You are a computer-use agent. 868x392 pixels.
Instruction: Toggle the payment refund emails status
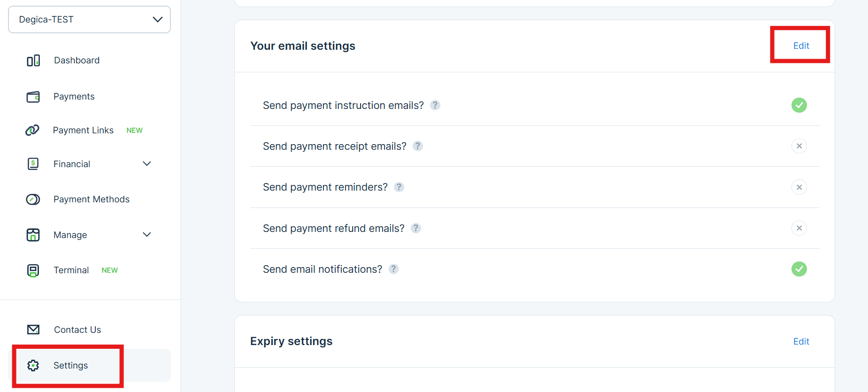(799, 228)
